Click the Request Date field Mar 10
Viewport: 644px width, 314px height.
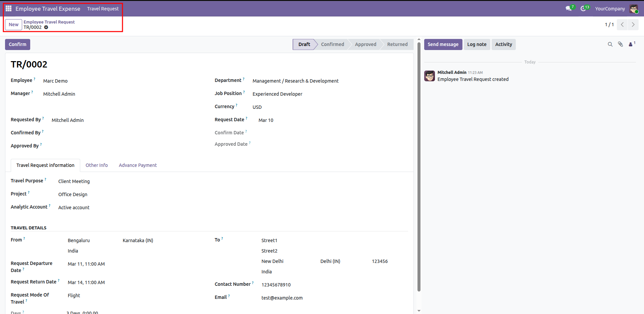266,120
